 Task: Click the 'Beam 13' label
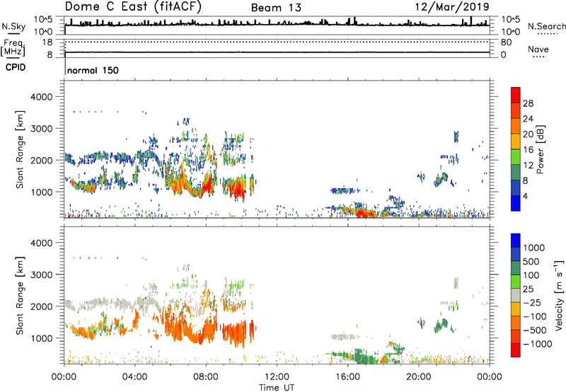point(276,8)
